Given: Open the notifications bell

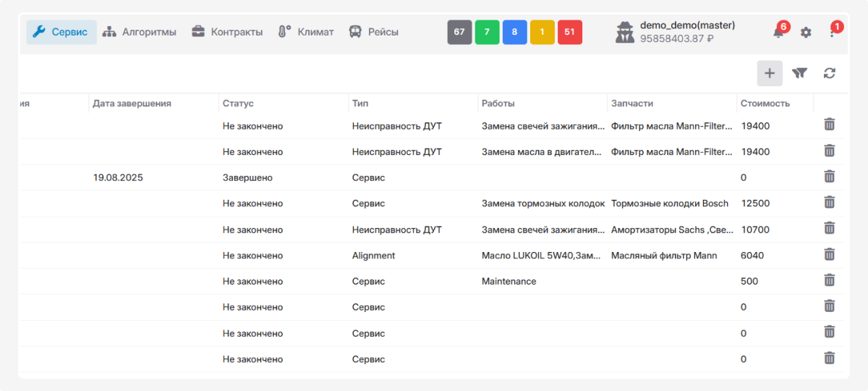Looking at the screenshot, I should point(778,33).
